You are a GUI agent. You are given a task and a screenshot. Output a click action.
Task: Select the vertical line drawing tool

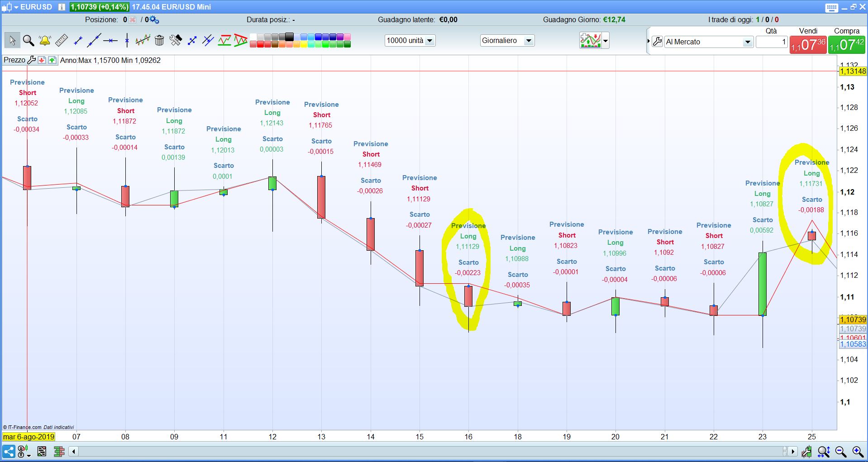coord(127,41)
